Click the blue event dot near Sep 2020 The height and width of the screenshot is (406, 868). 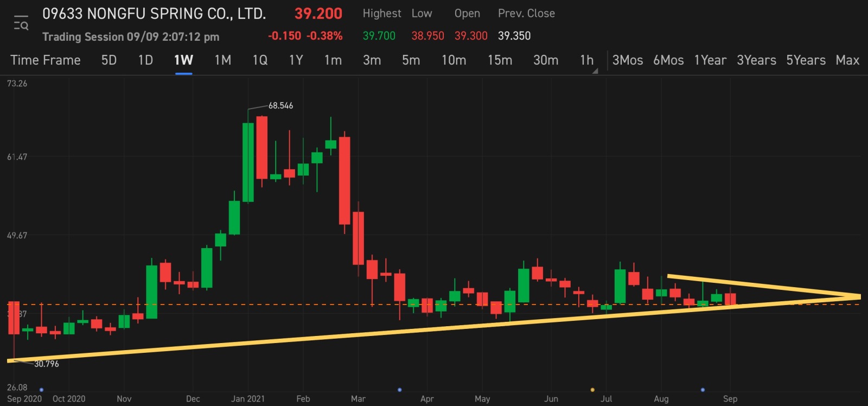coord(41,390)
